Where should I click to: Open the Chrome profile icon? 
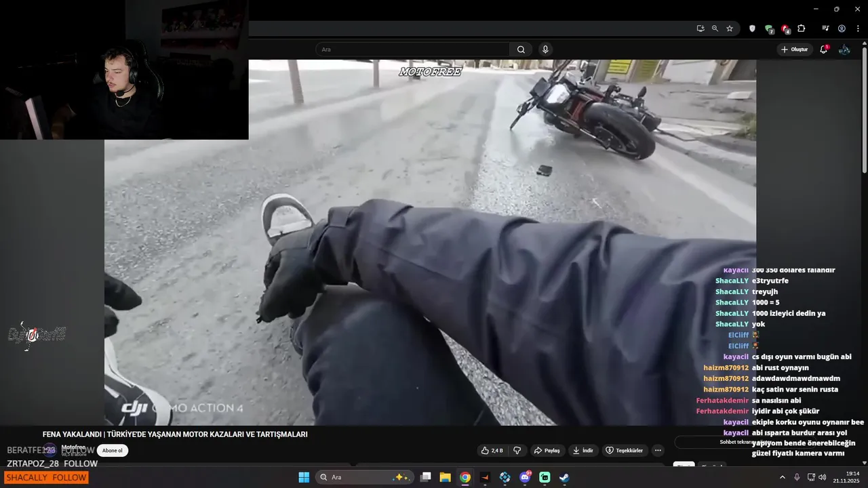[x=842, y=28]
